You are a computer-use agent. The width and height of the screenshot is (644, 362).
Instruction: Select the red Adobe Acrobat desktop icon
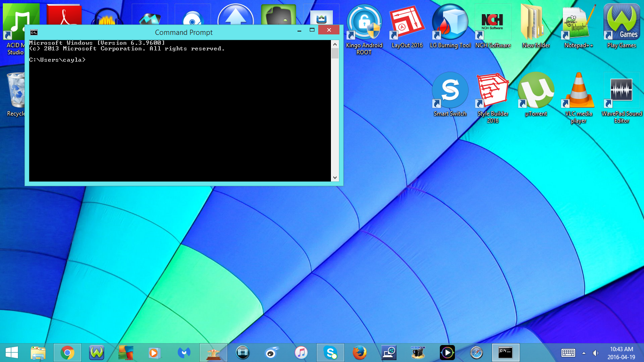[64, 14]
